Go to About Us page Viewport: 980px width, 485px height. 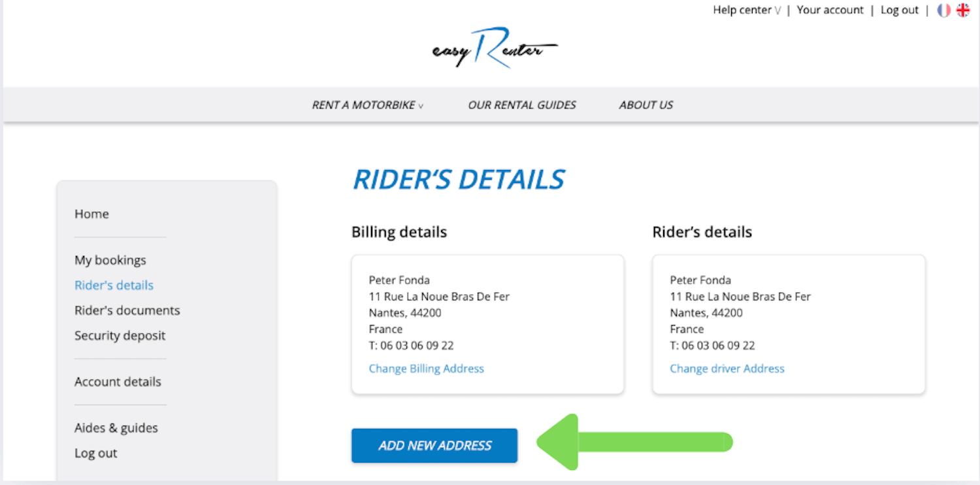[646, 105]
